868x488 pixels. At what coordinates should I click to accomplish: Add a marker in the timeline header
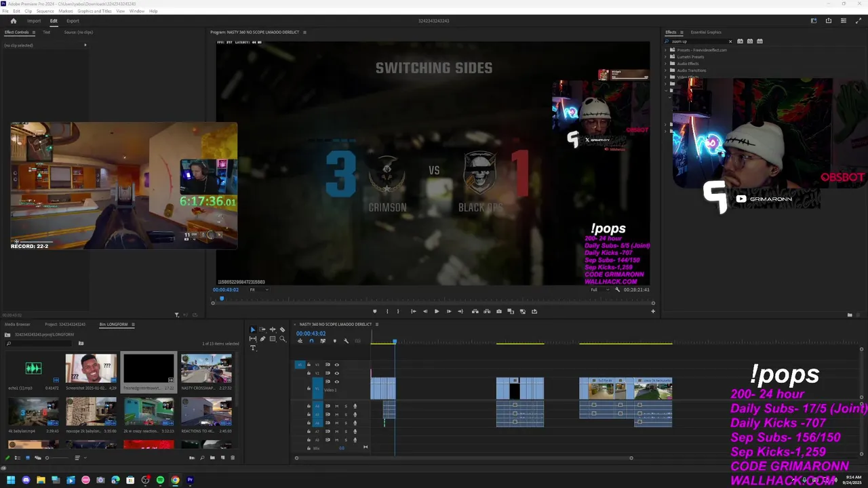[334, 341]
